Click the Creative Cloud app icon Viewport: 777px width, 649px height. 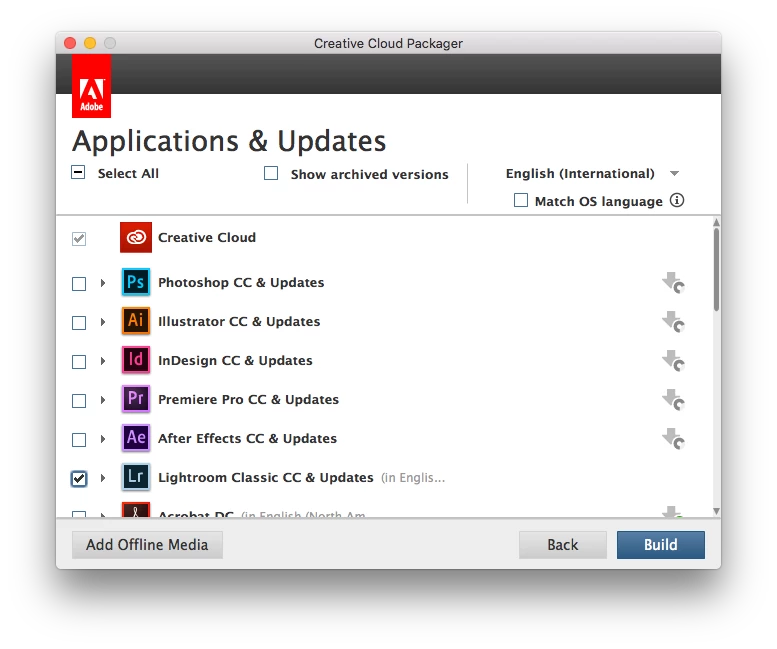[x=136, y=238]
